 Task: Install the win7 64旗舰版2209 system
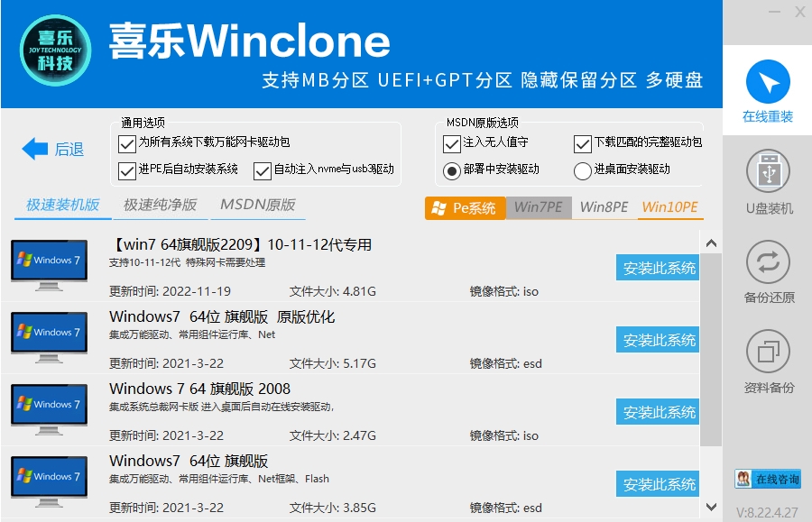658,268
